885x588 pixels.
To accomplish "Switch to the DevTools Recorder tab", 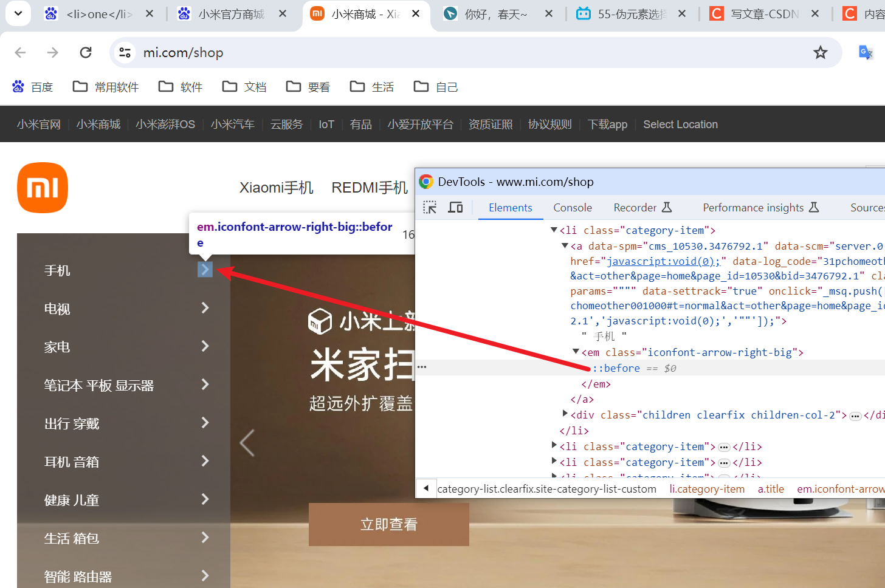I will click(x=642, y=208).
